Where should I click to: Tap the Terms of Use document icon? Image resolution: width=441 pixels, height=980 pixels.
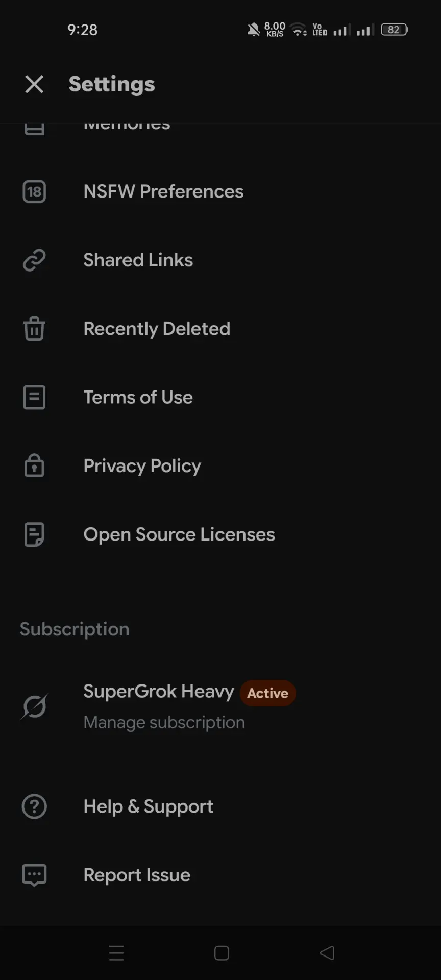pyautogui.click(x=34, y=397)
